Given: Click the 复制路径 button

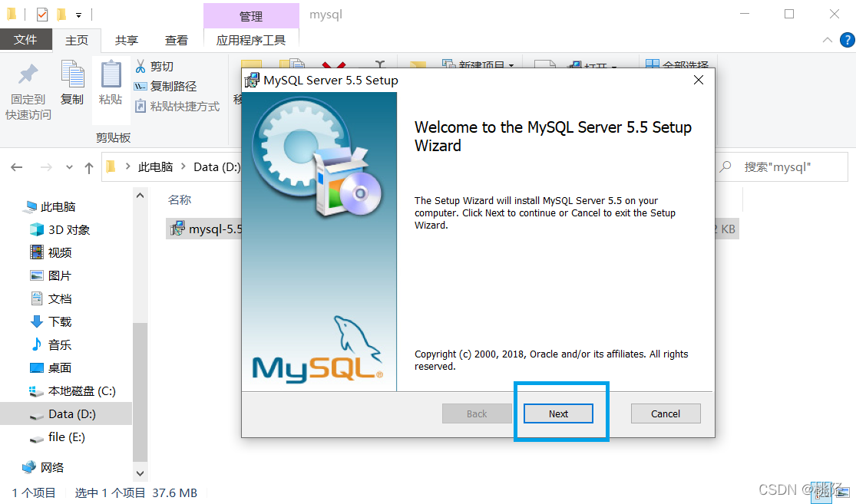Looking at the screenshot, I should click(165, 86).
